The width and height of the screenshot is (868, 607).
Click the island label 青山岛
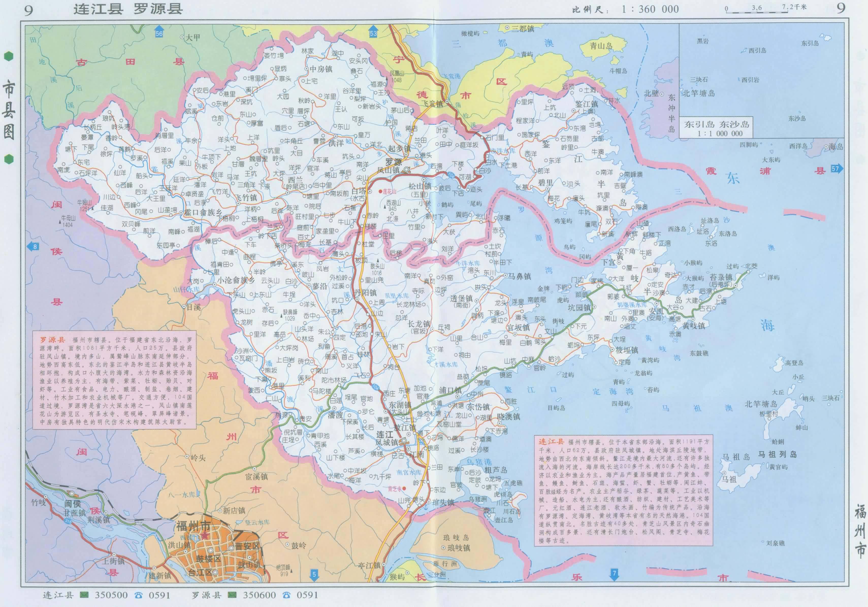601,46
